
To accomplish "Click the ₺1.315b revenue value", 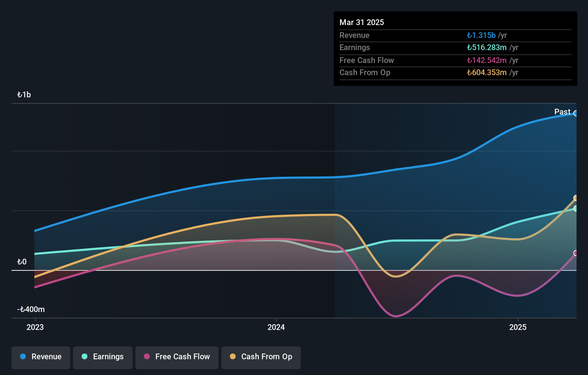I will (481, 35).
